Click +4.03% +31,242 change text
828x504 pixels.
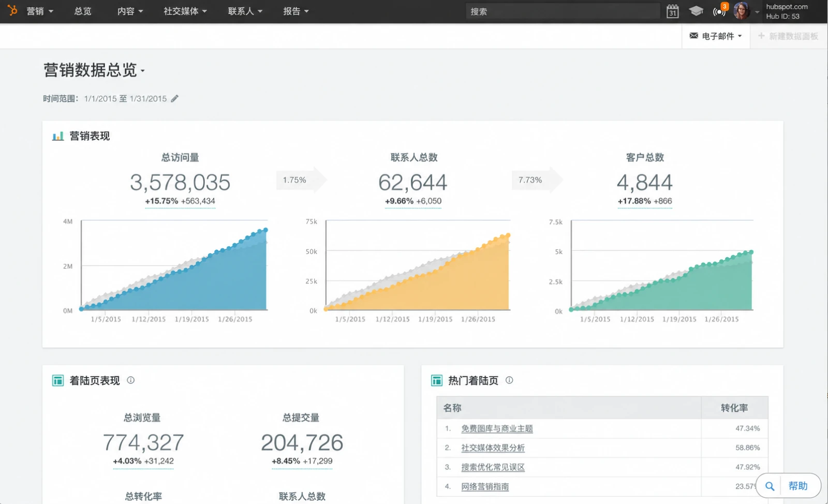(143, 461)
